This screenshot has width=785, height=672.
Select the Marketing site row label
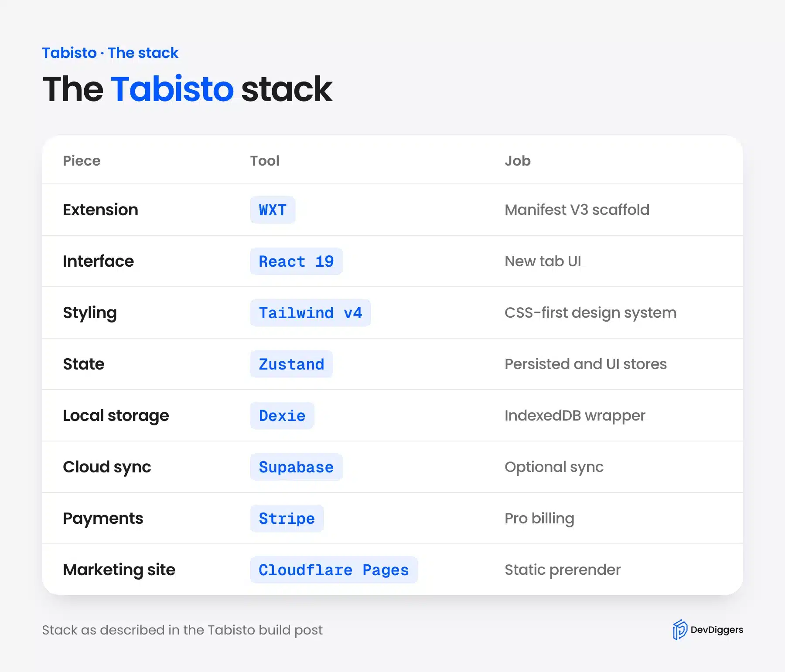coord(119,570)
